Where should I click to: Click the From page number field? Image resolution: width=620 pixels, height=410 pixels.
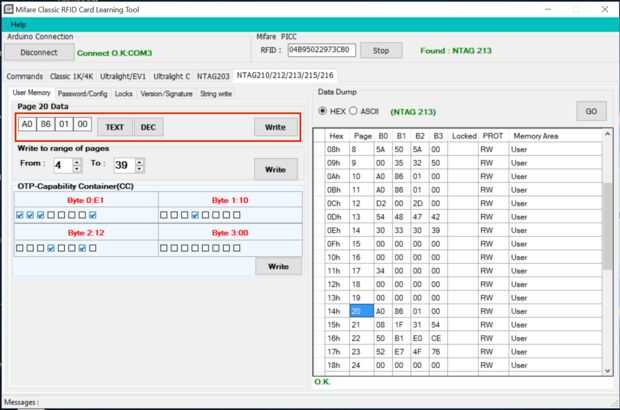click(63, 165)
